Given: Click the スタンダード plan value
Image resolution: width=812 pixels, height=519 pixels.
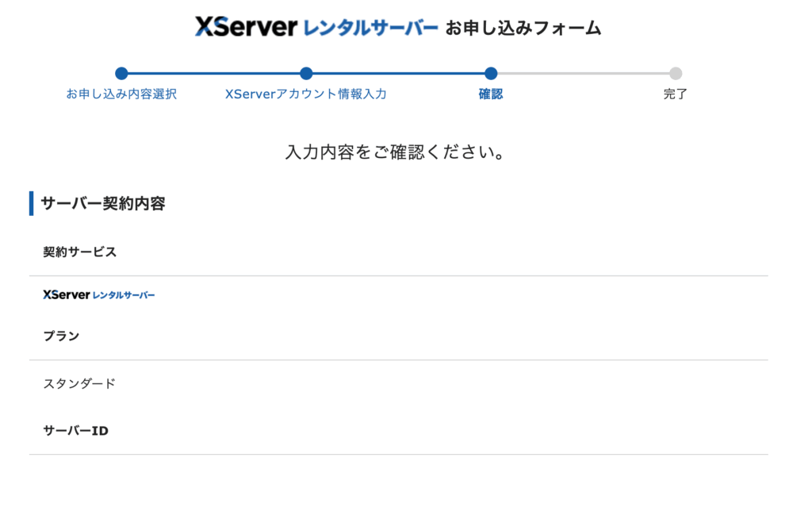Looking at the screenshot, I should [79, 384].
